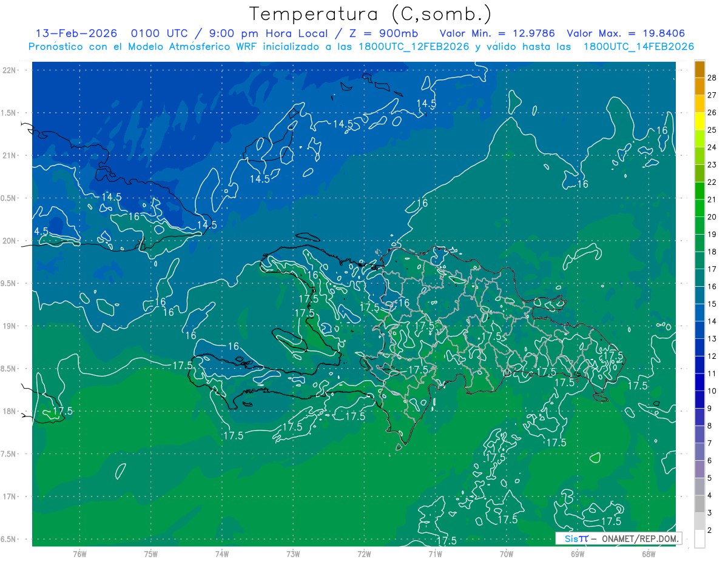This screenshot has height=562, width=728.
Task: Click the 1800UTC_14FEB2026 valid-until time
Action: pyautogui.click(x=638, y=47)
